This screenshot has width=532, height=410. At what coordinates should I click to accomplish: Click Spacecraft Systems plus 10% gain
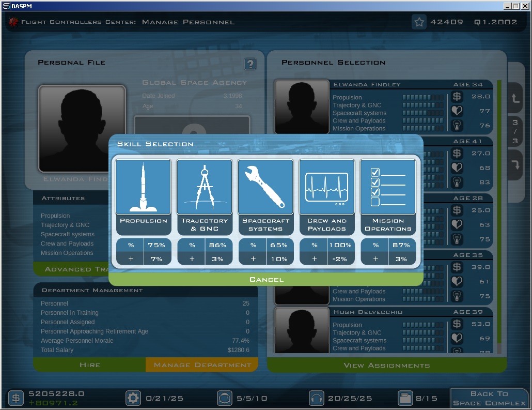(x=279, y=259)
